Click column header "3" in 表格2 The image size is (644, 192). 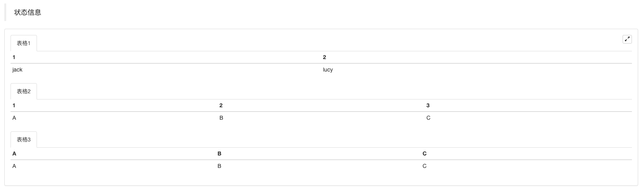428,106
